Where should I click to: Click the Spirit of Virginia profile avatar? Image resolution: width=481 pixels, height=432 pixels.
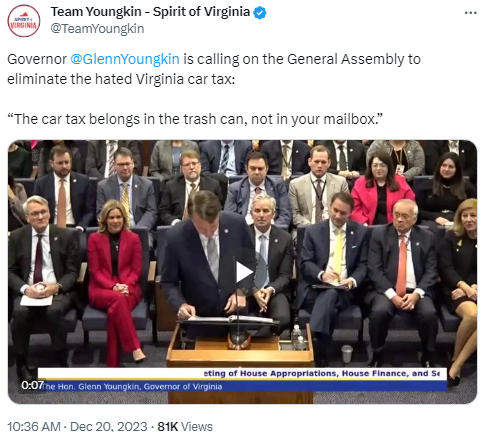pos(24,21)
